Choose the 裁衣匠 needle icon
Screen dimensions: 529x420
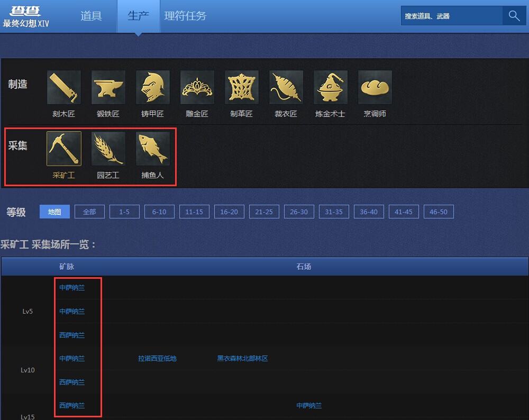[x=286, y=87]
